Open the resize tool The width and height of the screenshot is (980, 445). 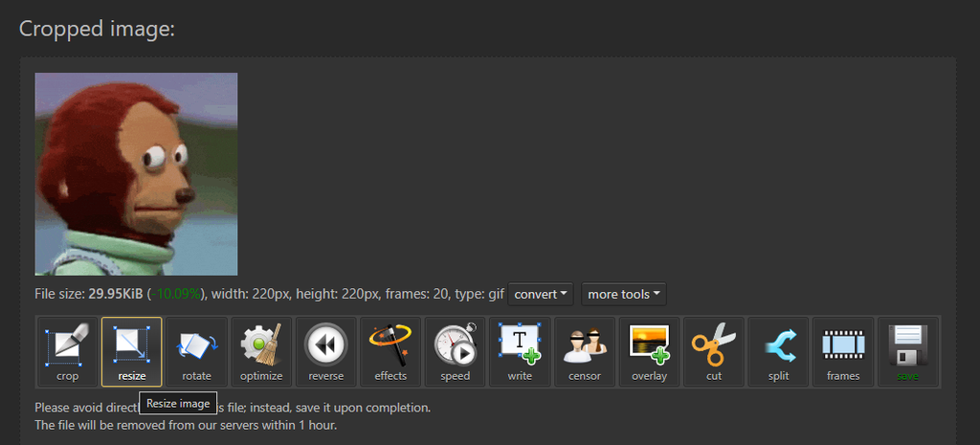132,352
